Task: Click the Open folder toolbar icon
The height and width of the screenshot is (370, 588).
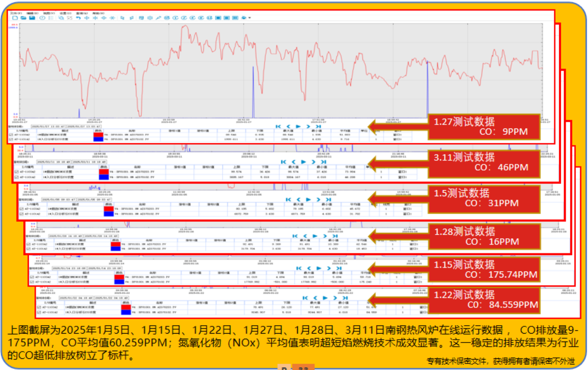Action: [x=23, y=18]
